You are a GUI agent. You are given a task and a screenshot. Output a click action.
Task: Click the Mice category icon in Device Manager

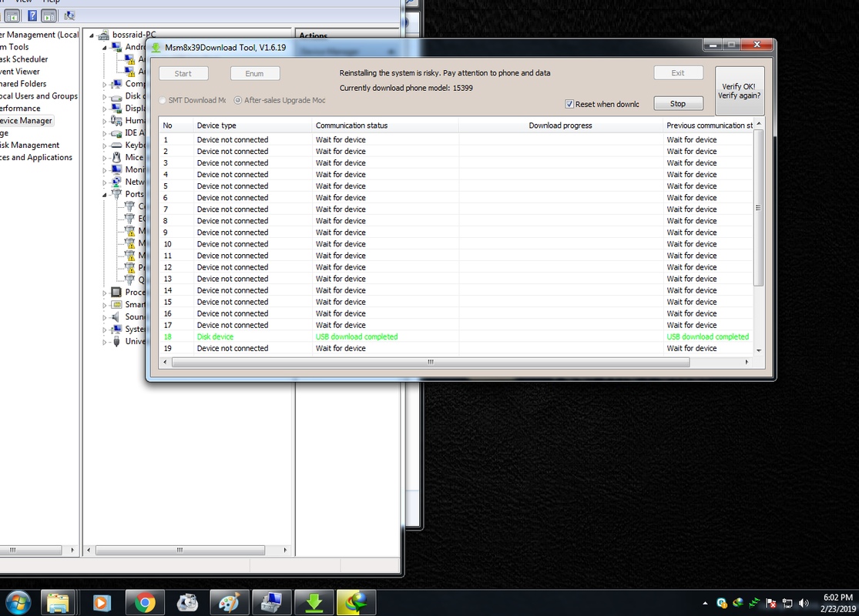[x=116, y=158]
